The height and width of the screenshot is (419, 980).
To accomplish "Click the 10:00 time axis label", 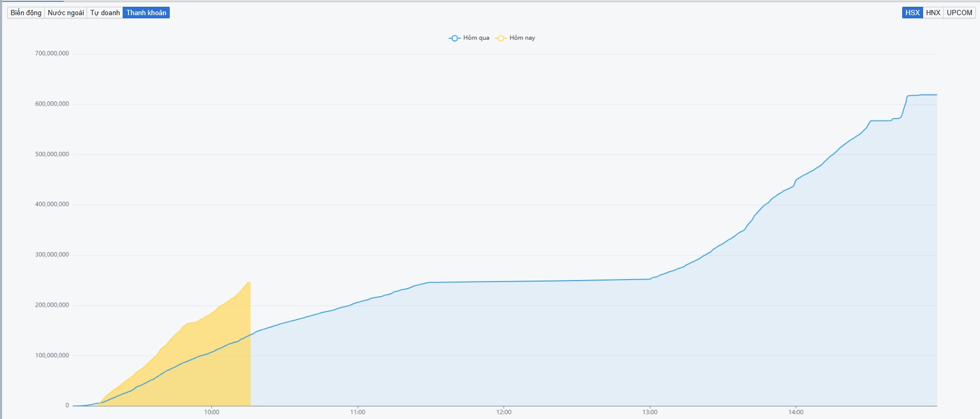I will point(211,412).
